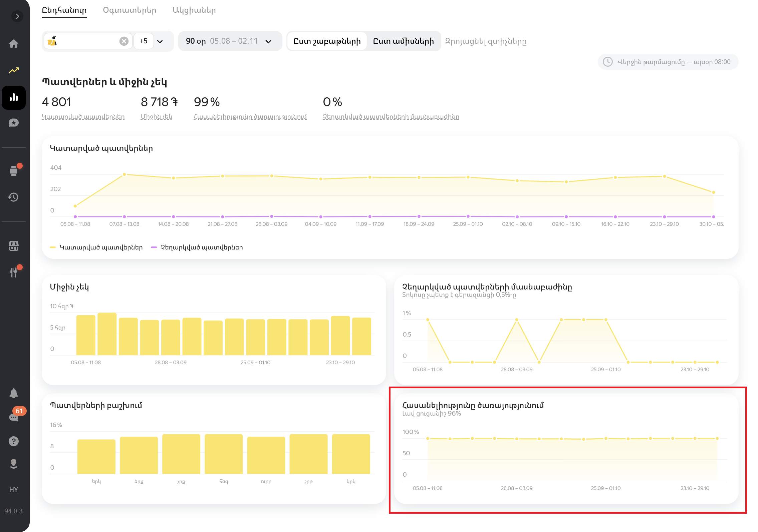Open the 90 օր date range dropdown
758x532 pixels.
230,41
